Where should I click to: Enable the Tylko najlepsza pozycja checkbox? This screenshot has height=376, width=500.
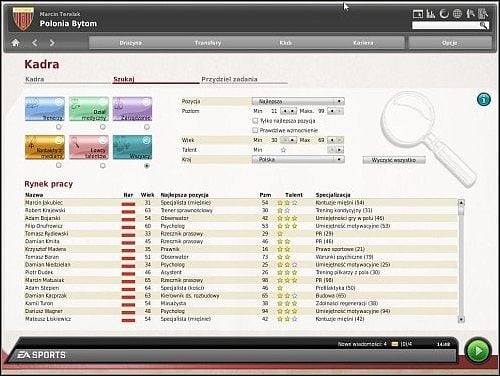255,121
